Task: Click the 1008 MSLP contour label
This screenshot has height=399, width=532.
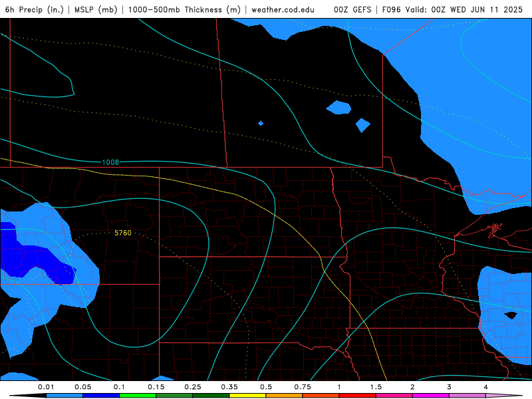Action: click(x=110, y=162)
